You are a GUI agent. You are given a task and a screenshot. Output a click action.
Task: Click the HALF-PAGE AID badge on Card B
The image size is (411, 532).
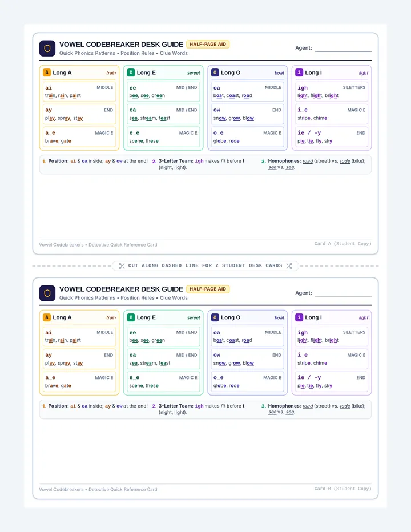click(x=208, y=289)
